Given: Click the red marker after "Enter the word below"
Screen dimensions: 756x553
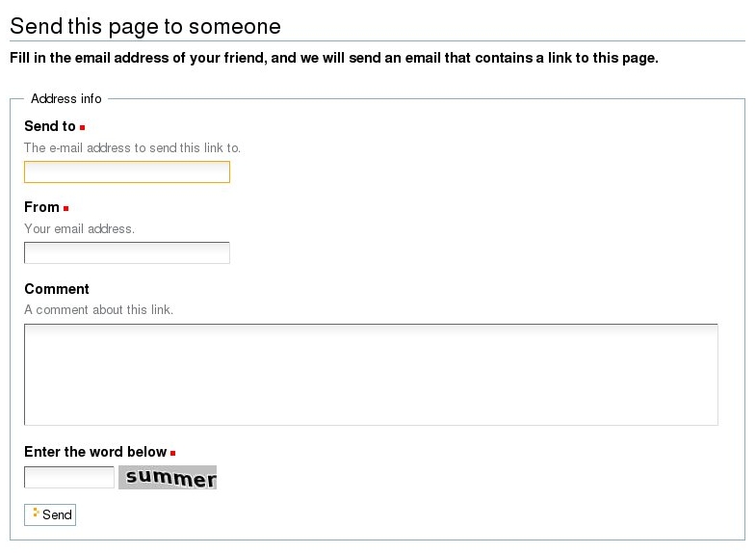Looking at the screenshot, I should click(x=173, y=453).
